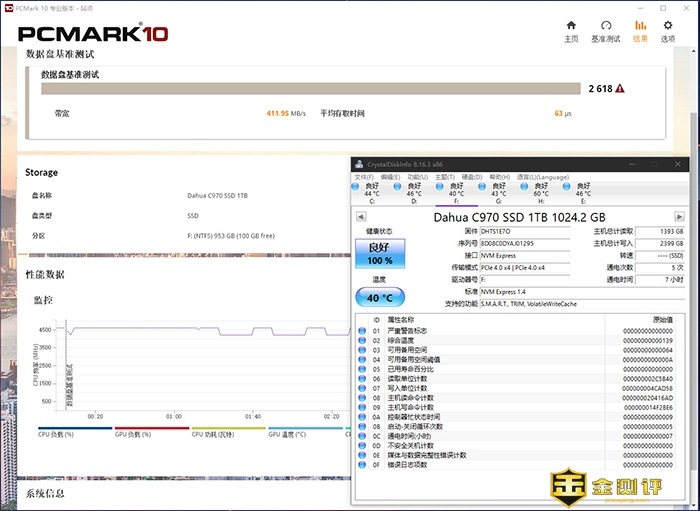
Task: Click PCMark 10 title bar app icon
Action: click(x=8, y=8)
